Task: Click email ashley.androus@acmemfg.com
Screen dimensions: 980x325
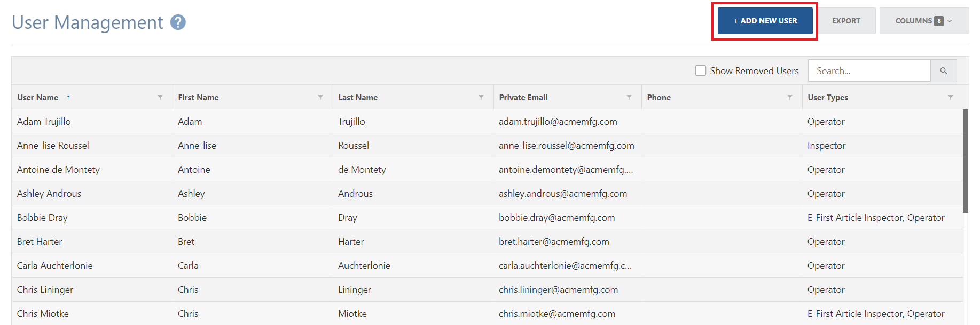Action: (563, 194)
